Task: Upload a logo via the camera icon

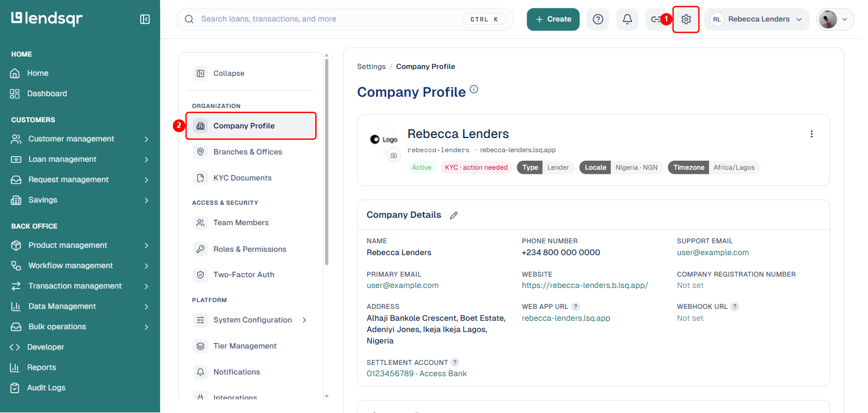Action: click(394, 155)
